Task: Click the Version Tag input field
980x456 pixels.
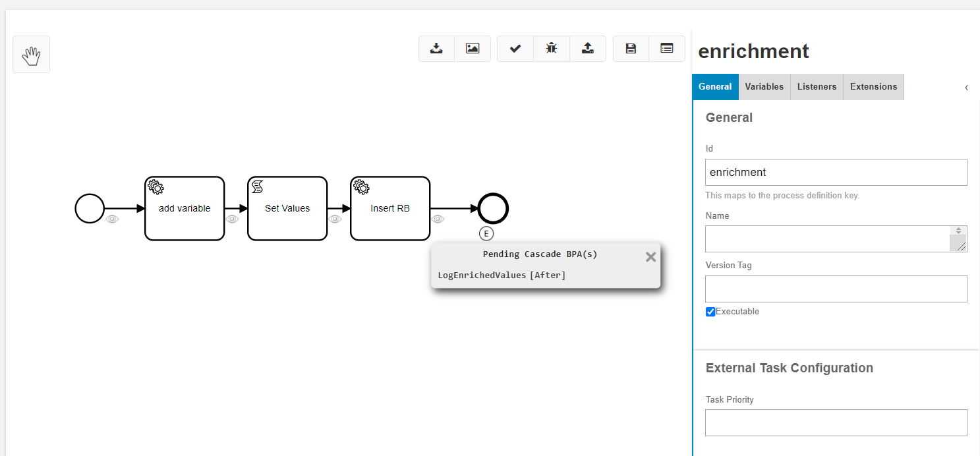Action: click(x=836, y=289)
